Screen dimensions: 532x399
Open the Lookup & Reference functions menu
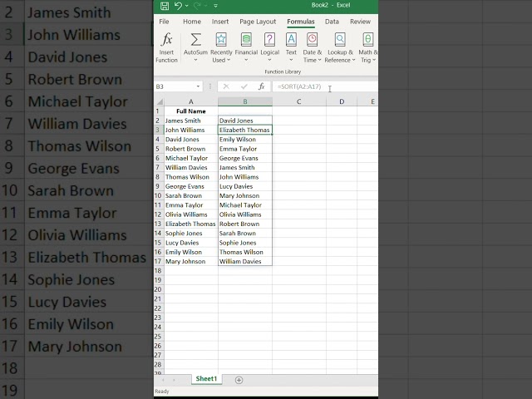340,47
